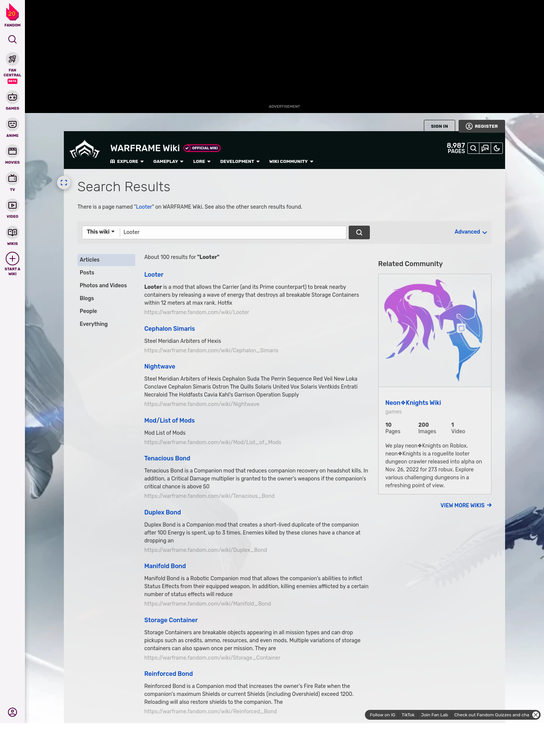This screenshot has height=756, width=544.
Task: Click the wiki header search icon
Action: pyautogui.click(x=473, y=148)
